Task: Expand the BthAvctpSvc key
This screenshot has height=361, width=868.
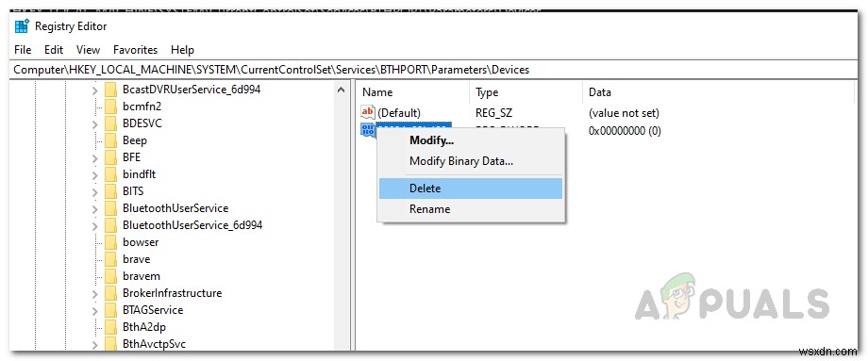Action: (94, 344)
